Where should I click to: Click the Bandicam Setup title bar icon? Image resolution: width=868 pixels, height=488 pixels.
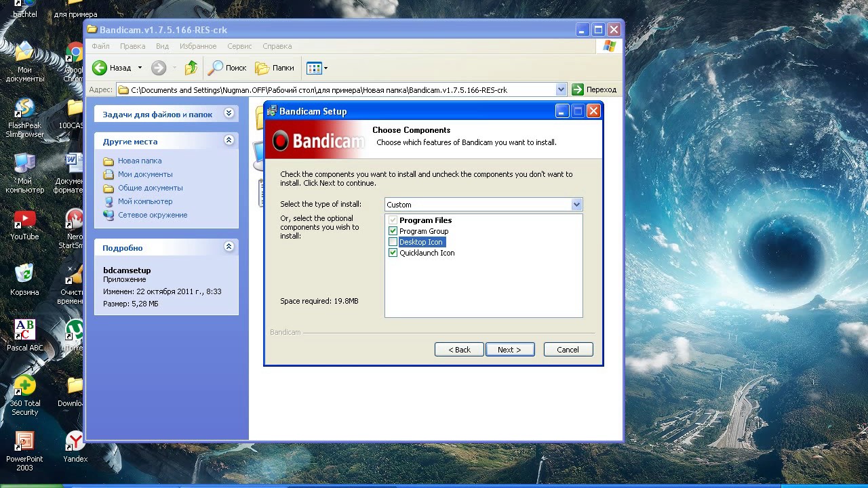pyautogui.click(x=272, y=111)
